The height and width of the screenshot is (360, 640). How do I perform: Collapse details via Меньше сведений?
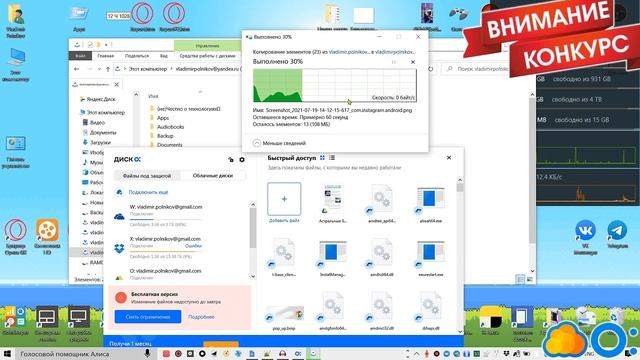(x=279, y=143)
